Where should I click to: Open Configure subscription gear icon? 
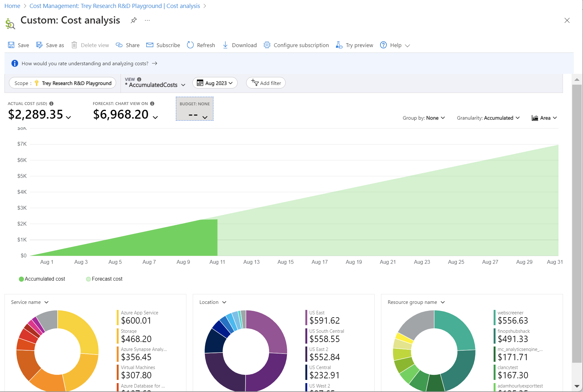(x=267, y=45)
